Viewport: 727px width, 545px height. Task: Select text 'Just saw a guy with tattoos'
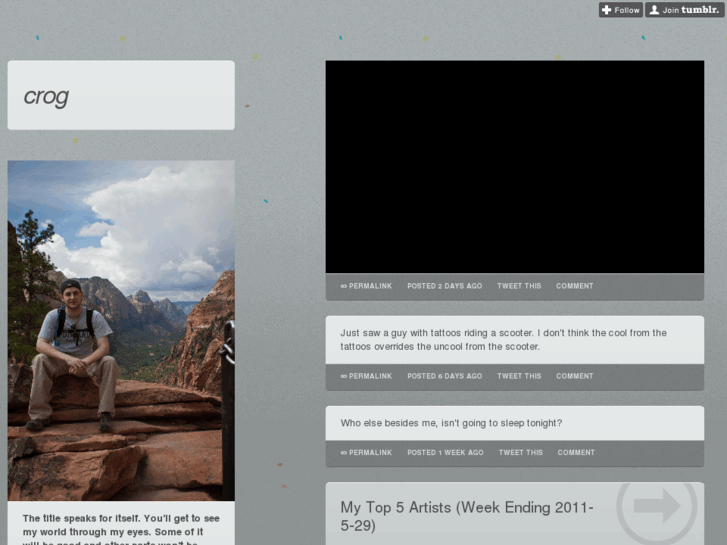pos(401,333)
